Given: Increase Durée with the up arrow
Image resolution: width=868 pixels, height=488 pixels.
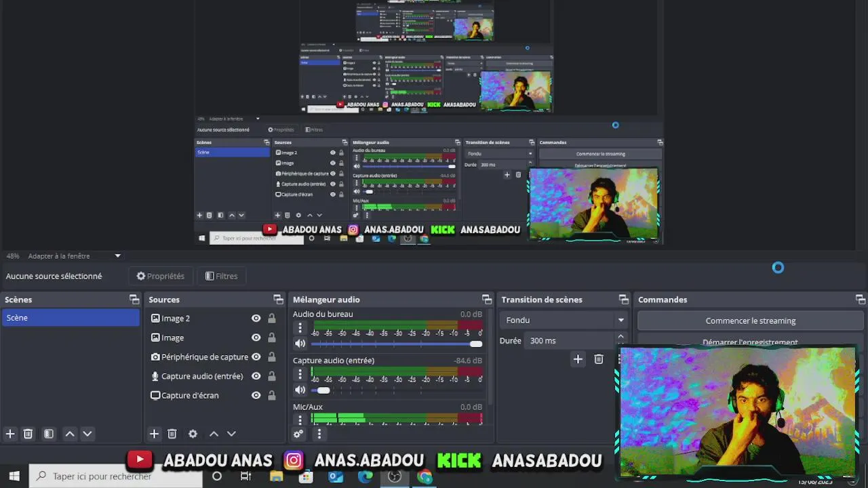Looking at the screenshot, I should click(x=620, y=337).
